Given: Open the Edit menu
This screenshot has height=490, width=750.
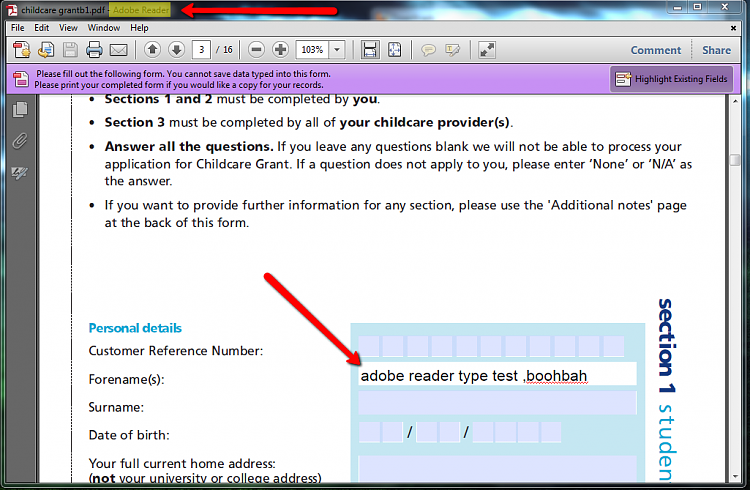Looking at the screenshot, I should point(42,28).
